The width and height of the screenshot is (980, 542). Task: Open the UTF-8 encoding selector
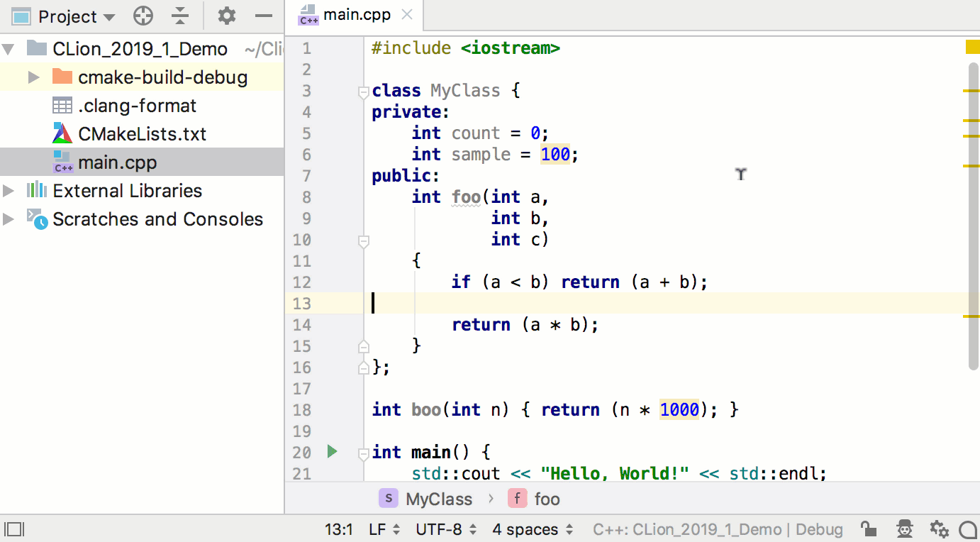[445, 529]
